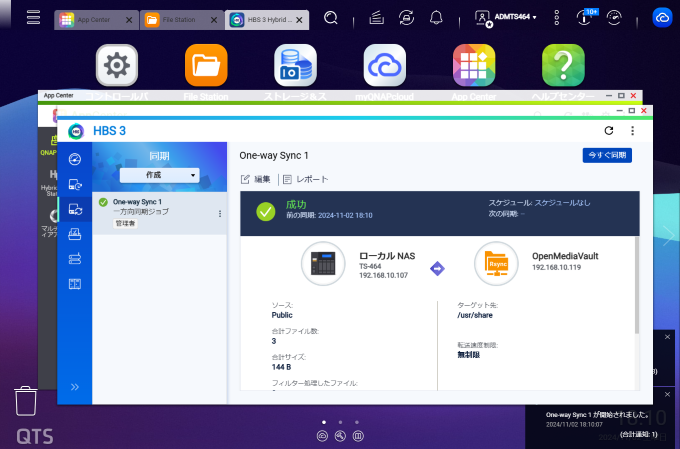Open Control Panel gear desktop icon
The image size is (680, 449).
tap(117, 65)
